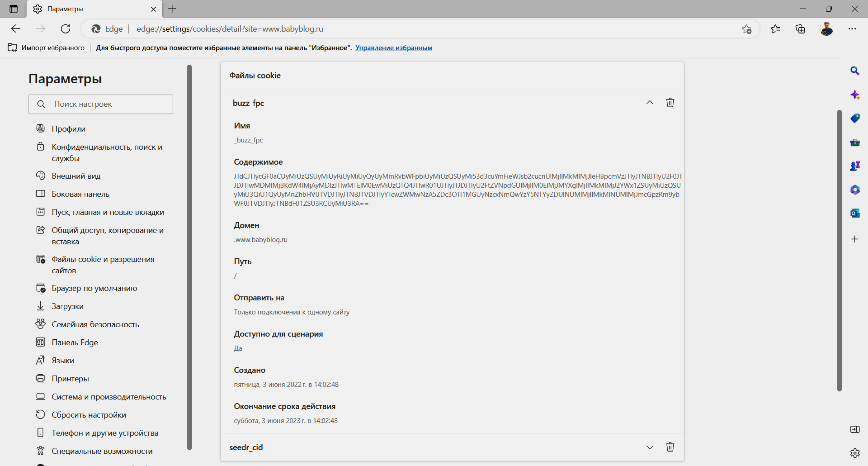The width and height of the screenshot is (868, 466).
Task: Open more options menu with ellipsis button
Action: (852, 29)
